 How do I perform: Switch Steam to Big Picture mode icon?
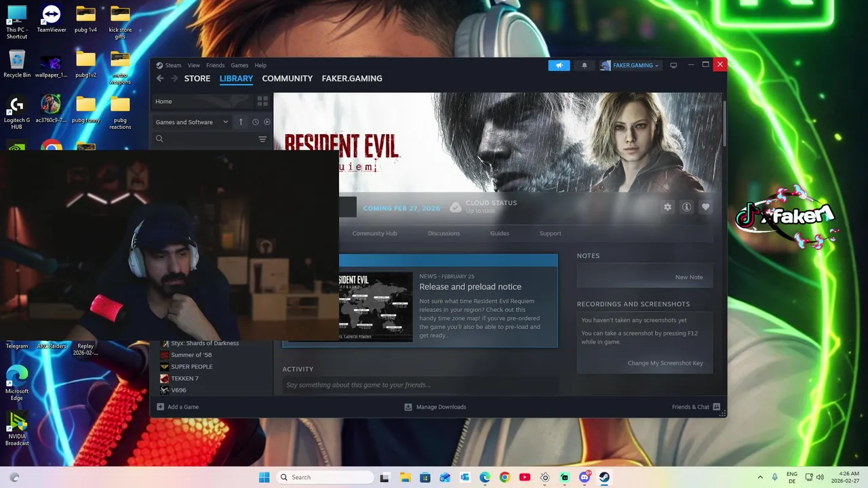[673, 65]
